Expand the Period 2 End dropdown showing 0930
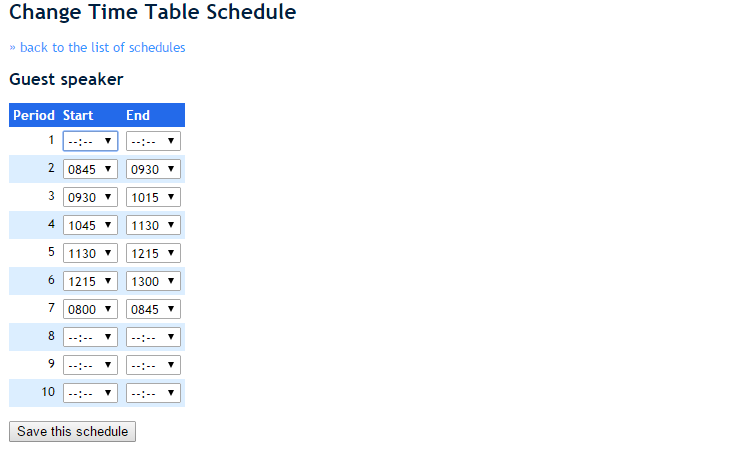Screen dimensions: 744x454 (x=153, y=169)
